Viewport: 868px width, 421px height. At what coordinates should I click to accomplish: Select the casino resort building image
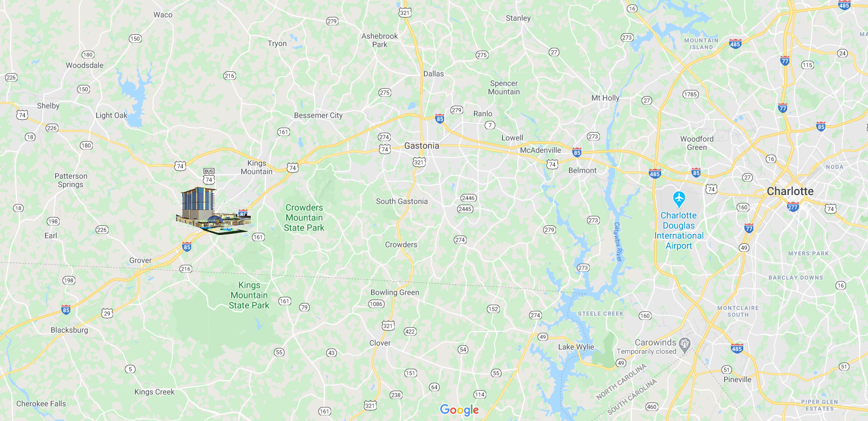(x=214, y=211)
